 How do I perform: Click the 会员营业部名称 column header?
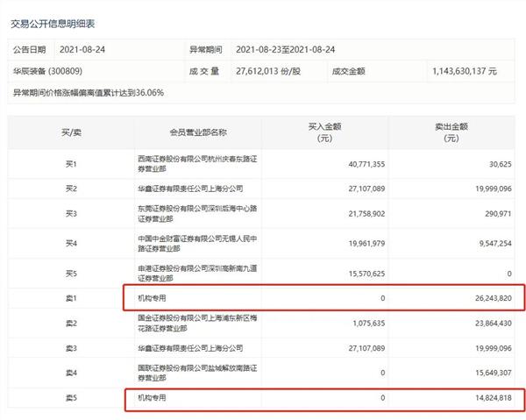coord(198,132)
